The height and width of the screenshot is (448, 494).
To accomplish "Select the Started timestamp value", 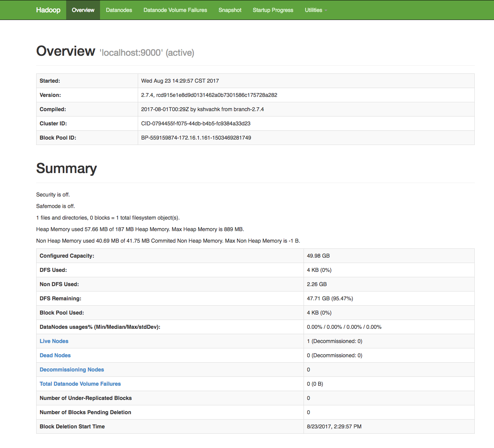I will 180,81.
